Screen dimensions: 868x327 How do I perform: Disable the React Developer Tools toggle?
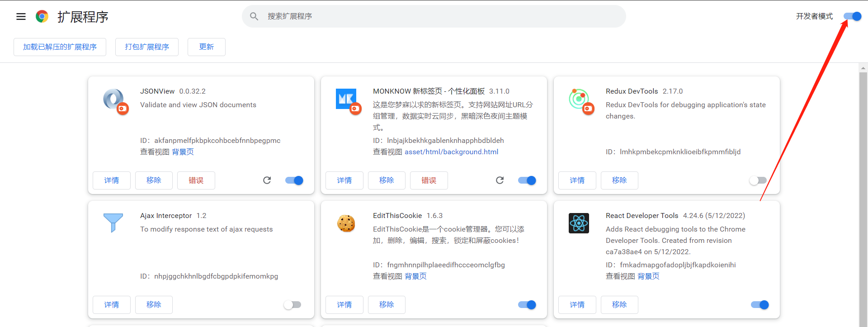click(x=760, y=305)
